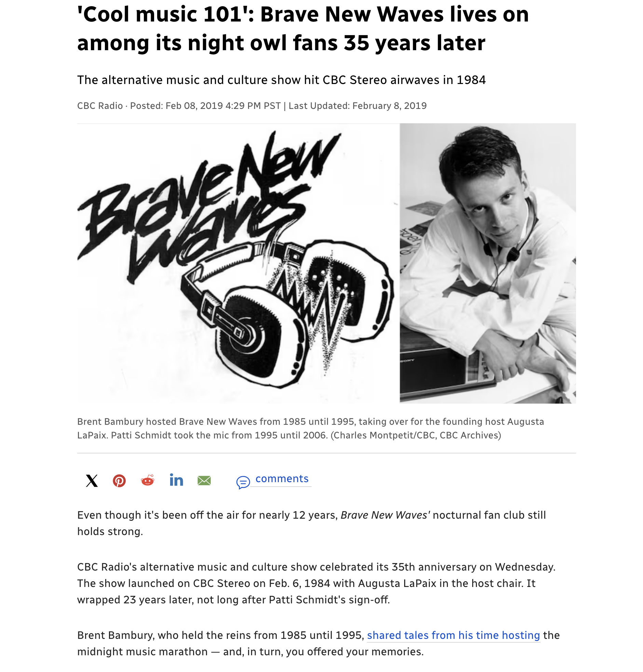The image size is (643, 672).
Task: Click the green email share icon
Action: click(x=204, y=480)
